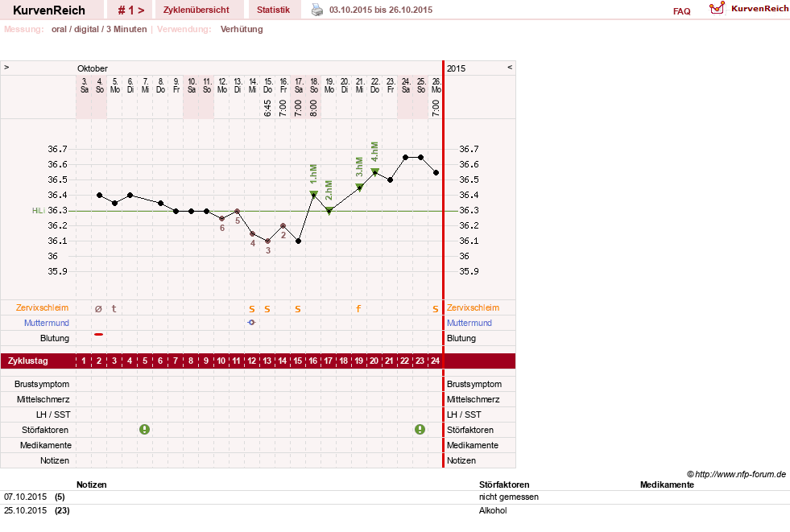This screenshot has height=532, width=790.
Task: Click the 3.hM green triangle marker
Action: 359,188
